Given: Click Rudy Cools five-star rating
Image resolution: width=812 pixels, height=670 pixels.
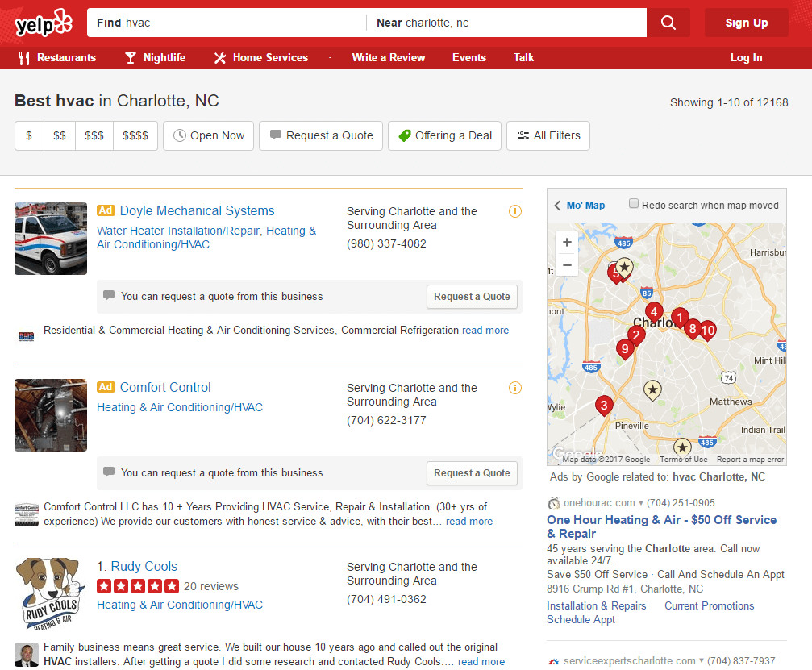Looking at the screenshot, I should click(138, 586).
